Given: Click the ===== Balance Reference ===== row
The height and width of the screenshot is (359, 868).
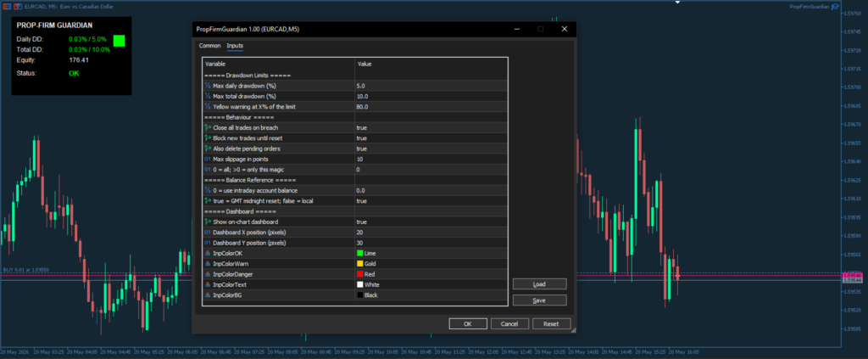Looking at the screenshot, I should (x=355, y=180).
